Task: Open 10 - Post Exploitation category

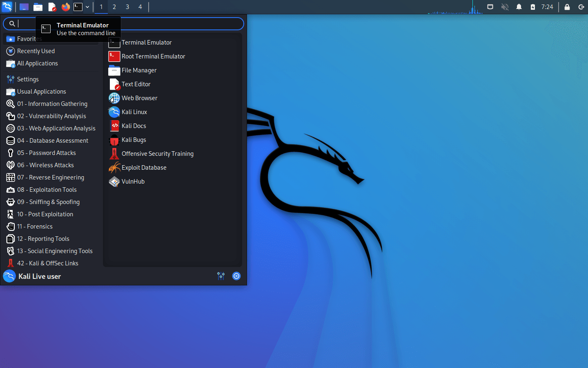Action: 51,214
